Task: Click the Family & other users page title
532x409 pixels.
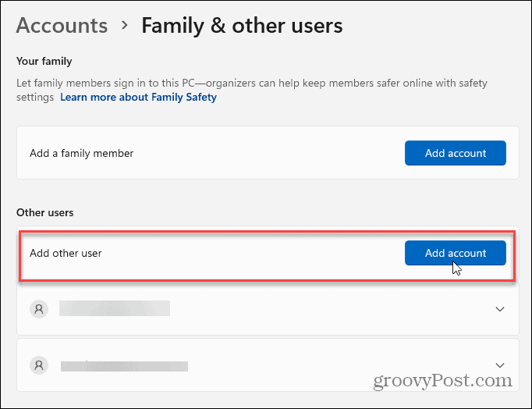Action: point(241,26)
